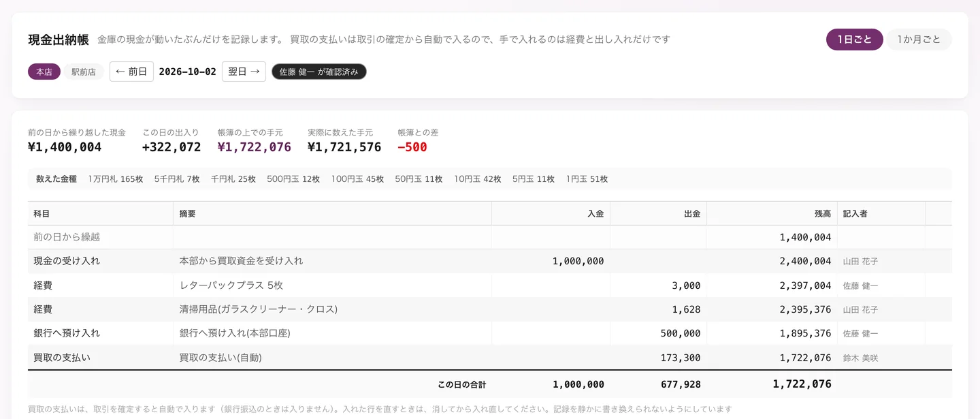
Task: Click the total withdrawals 677,928
Action: (x=681, y=384)
